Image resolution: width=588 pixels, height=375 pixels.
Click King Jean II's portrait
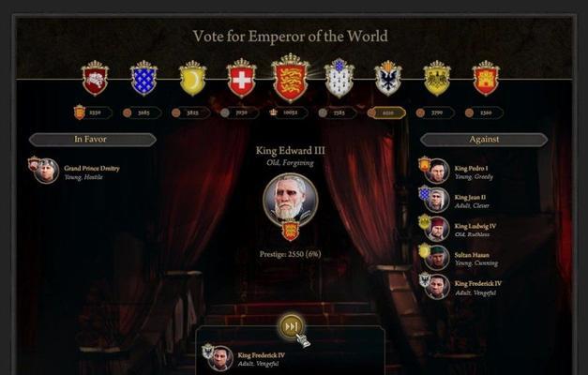point(437,200)
